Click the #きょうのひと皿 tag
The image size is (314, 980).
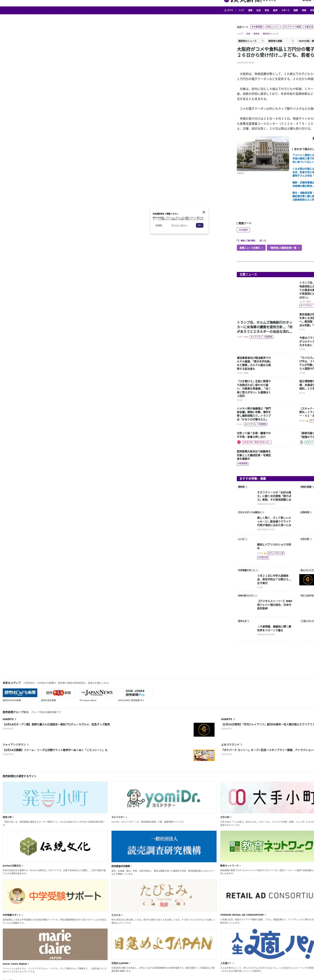[276, 553]
